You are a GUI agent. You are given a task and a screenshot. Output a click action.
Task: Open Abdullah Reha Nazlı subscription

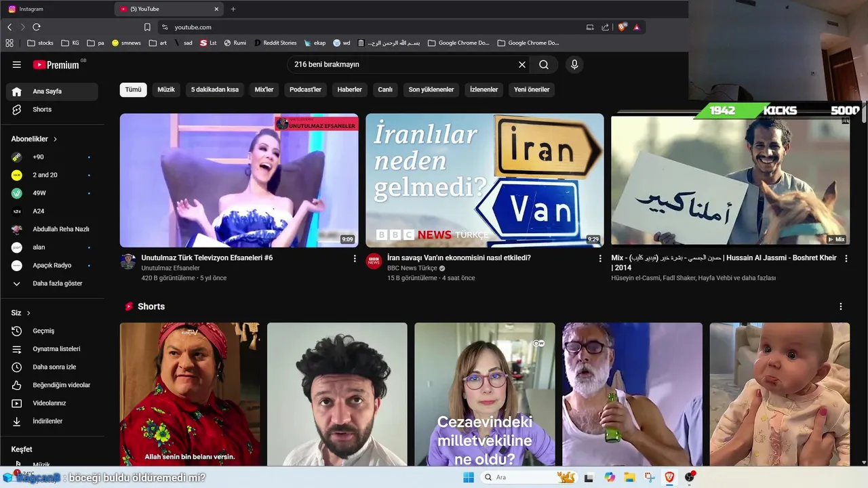click(x=52, y=229)
